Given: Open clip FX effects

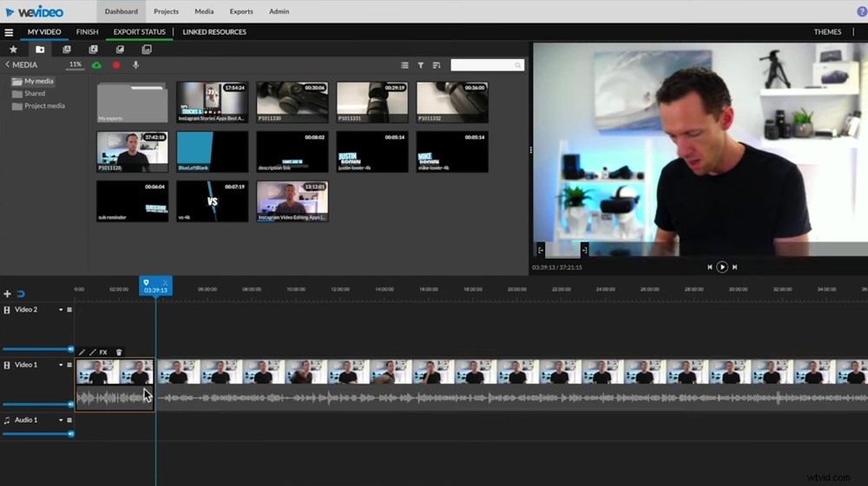Looking at the screenshot, I should 103,352.
